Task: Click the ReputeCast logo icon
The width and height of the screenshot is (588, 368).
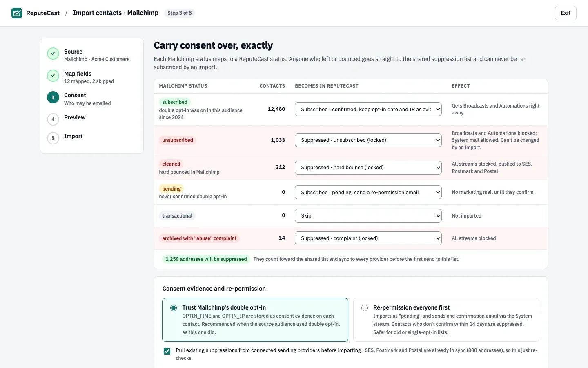Action: click(x=17, y=13)
